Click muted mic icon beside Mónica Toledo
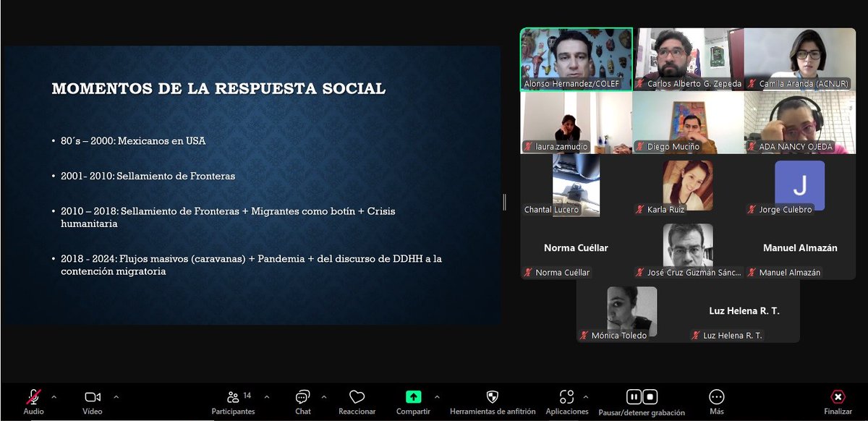The image size is (868, 421). pyautogui.click(x=584, y=336)
